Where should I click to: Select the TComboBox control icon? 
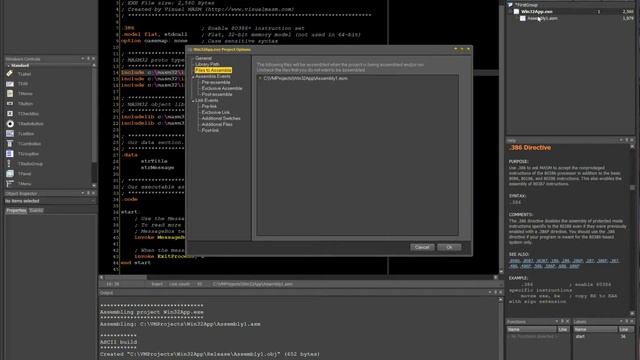tap(10, 144)
